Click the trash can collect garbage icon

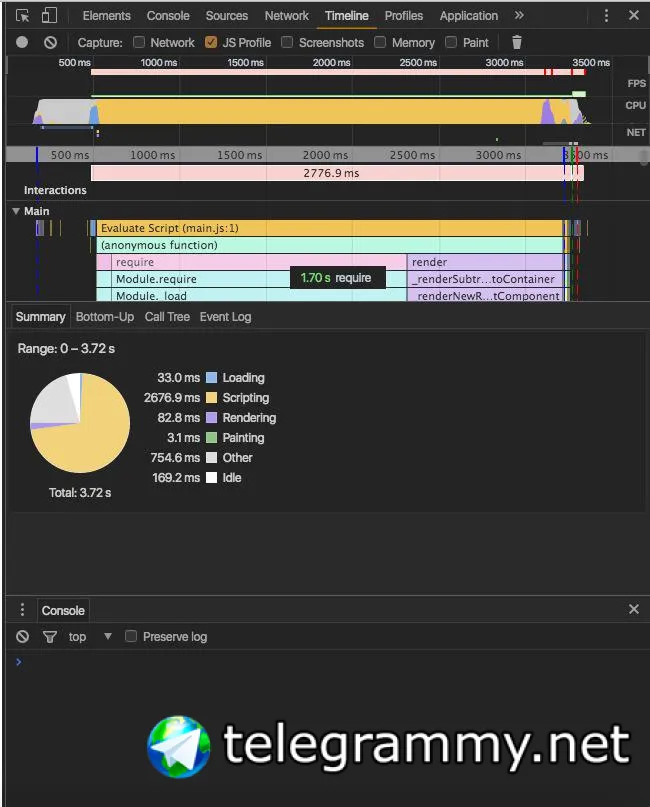click(x=517, y=42)
